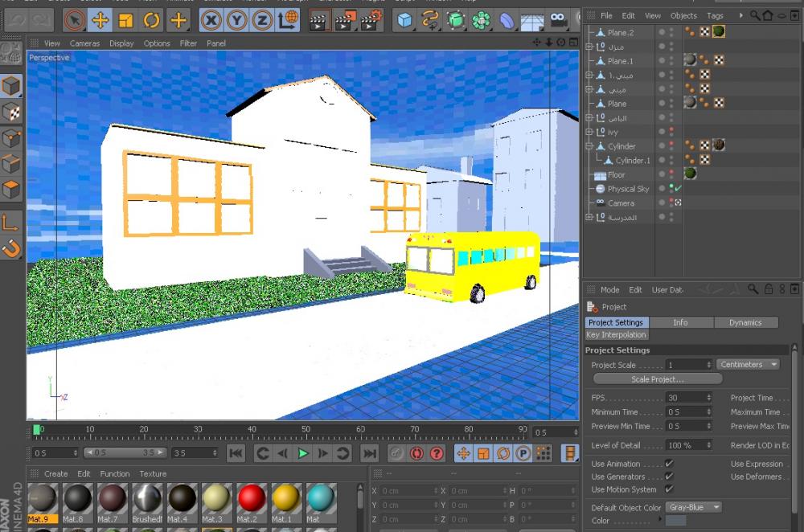Click the coordinate system world icon

coord(288,21)
